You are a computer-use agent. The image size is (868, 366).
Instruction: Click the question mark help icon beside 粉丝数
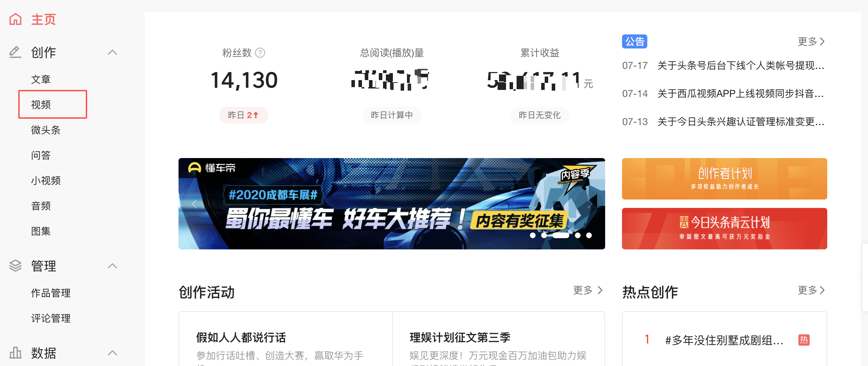point(260,53)
